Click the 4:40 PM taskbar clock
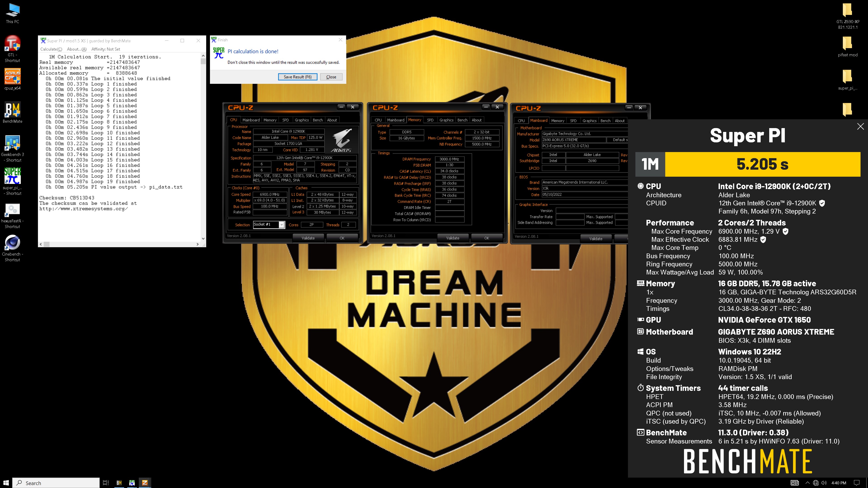This screenshot has height=488, width=868. [839, 483]
